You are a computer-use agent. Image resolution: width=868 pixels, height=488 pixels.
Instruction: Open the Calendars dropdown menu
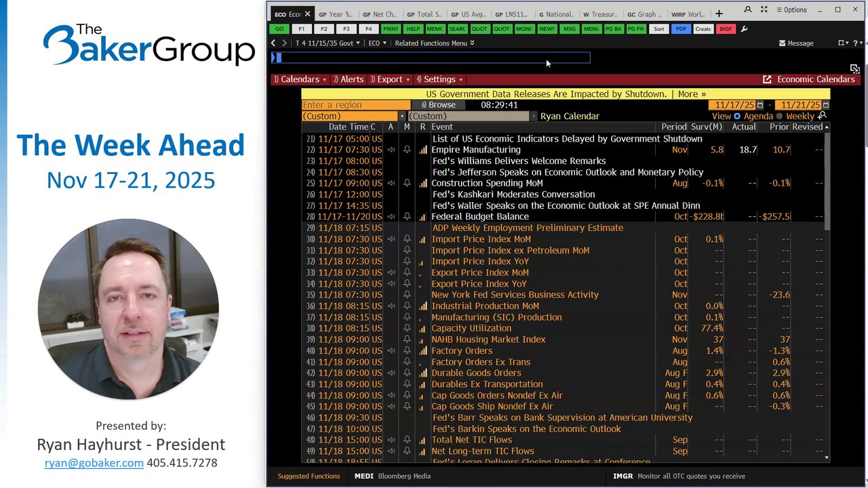coord(299,79)
